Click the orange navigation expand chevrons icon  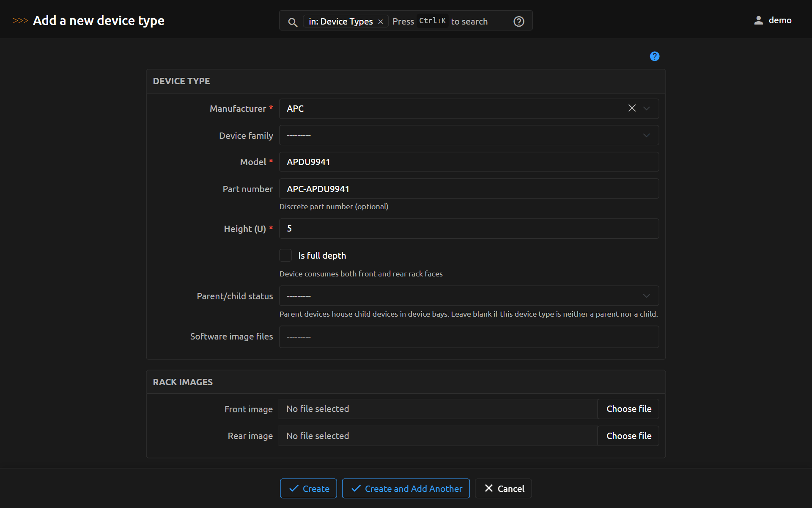(19, 20)
